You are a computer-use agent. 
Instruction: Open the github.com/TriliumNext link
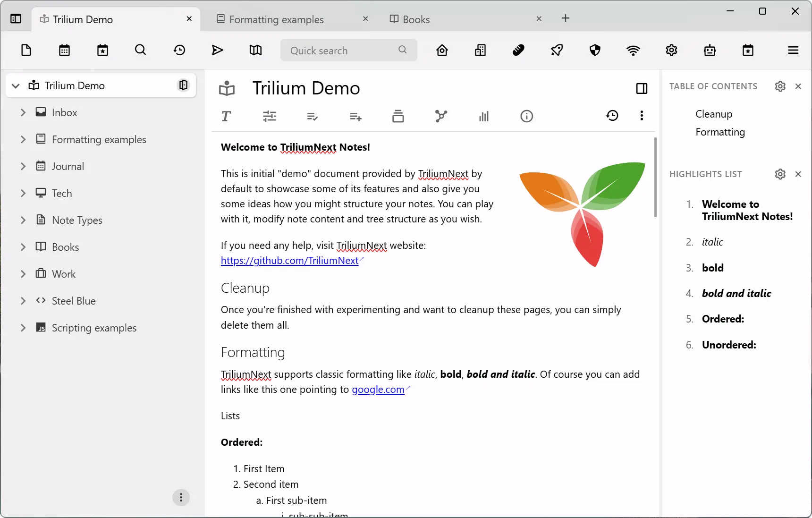coord(289,261)
